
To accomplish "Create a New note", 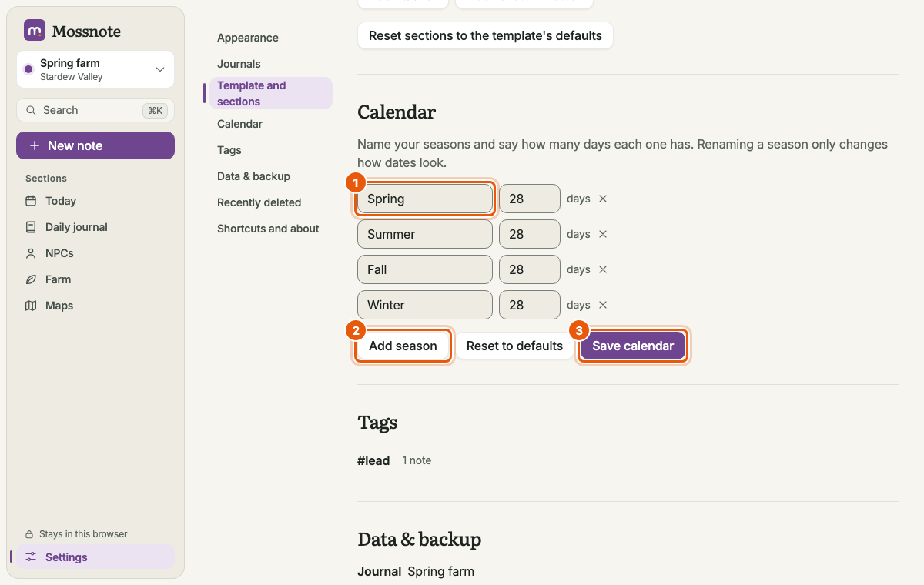I will 95,145.
